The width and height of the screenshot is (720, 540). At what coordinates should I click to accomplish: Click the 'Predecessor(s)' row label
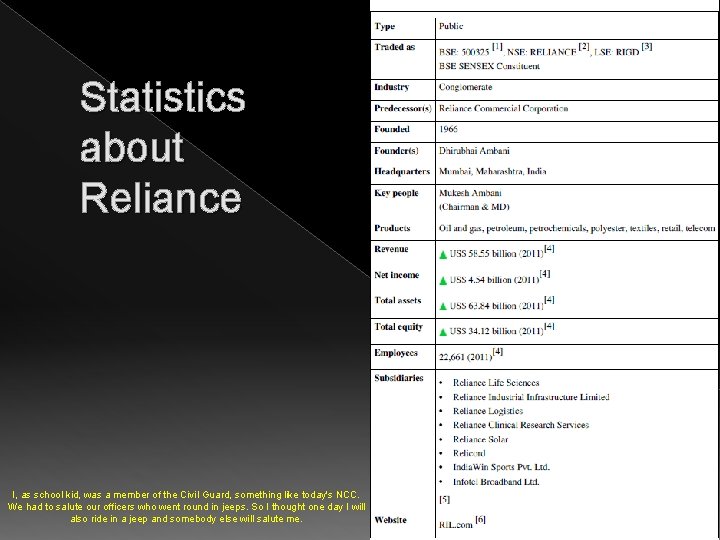403,108
